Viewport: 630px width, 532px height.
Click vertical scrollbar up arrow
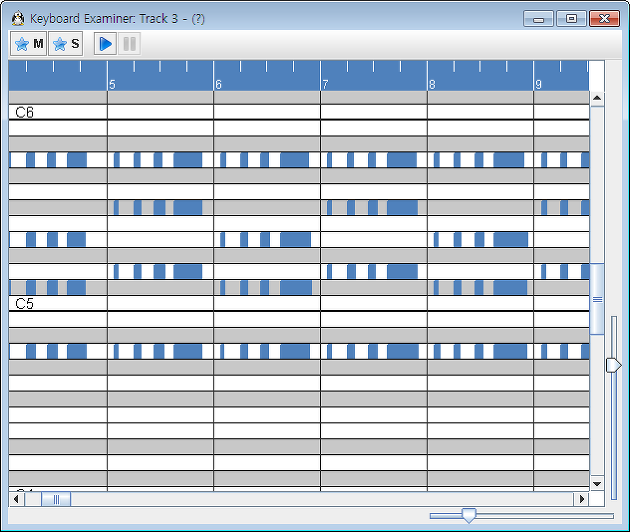pyautogui.click(x=597, y=98)
